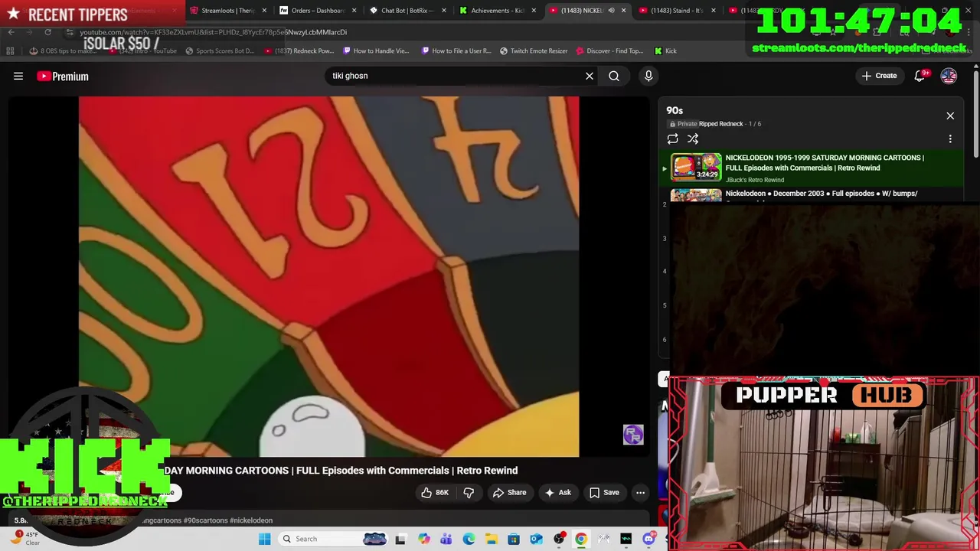Open the Windows Start menu
The height and width of the screenshot is (551, 980).
coord(265,540)
